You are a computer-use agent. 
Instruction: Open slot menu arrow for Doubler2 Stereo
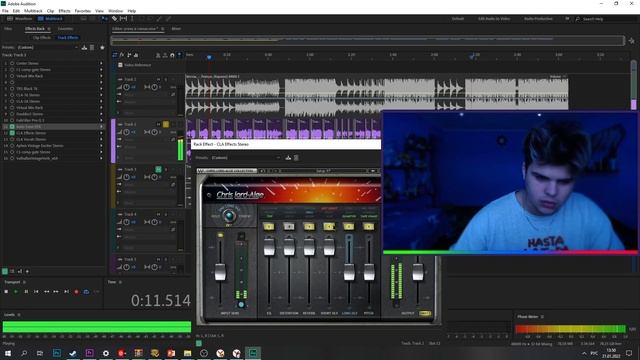[101, 114]
